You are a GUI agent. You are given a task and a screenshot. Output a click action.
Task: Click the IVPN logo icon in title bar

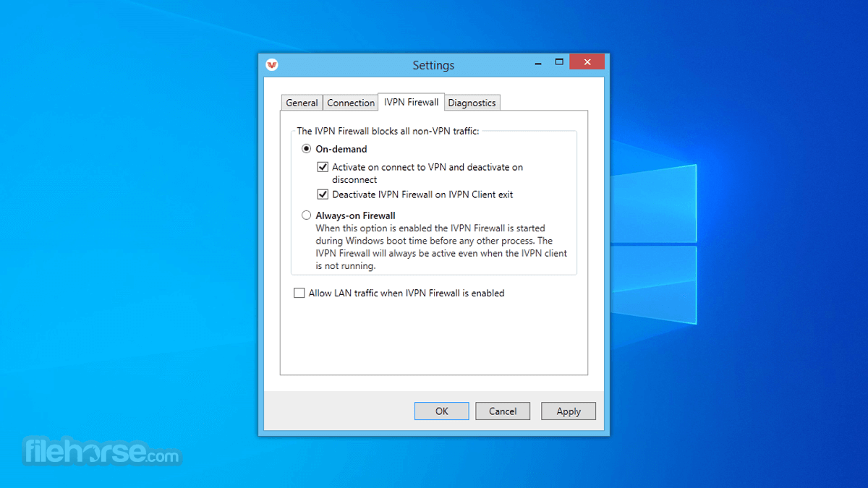coord(272,64)
